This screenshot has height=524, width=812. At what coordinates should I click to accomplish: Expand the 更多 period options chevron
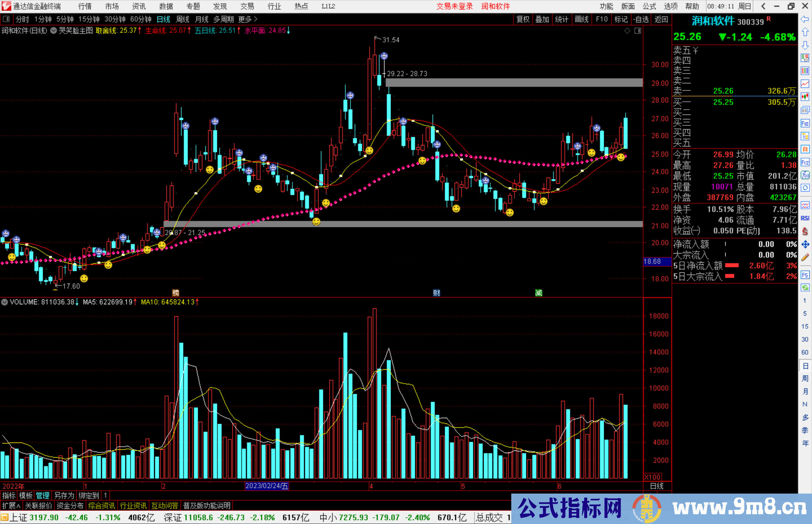click(256, 19)
